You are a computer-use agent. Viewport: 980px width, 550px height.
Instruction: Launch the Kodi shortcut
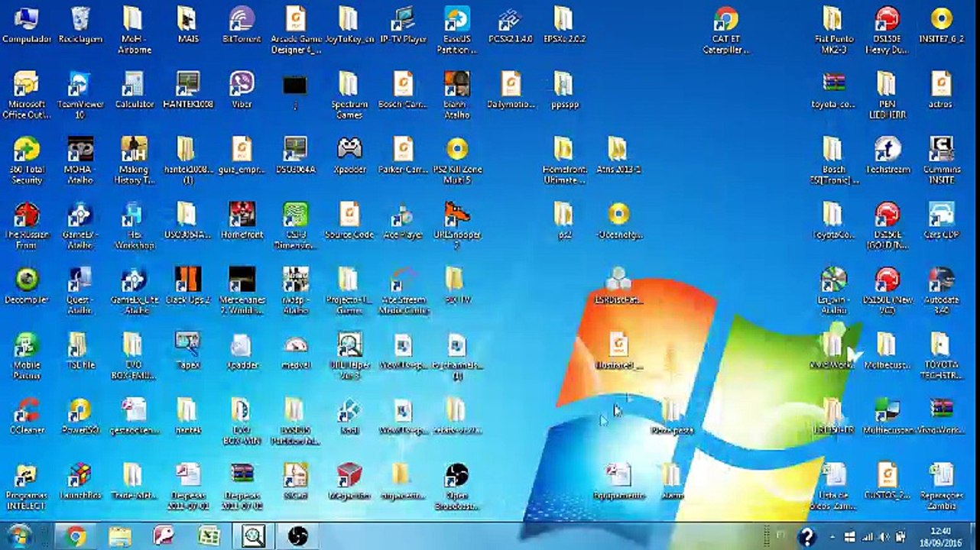(349, 416)
